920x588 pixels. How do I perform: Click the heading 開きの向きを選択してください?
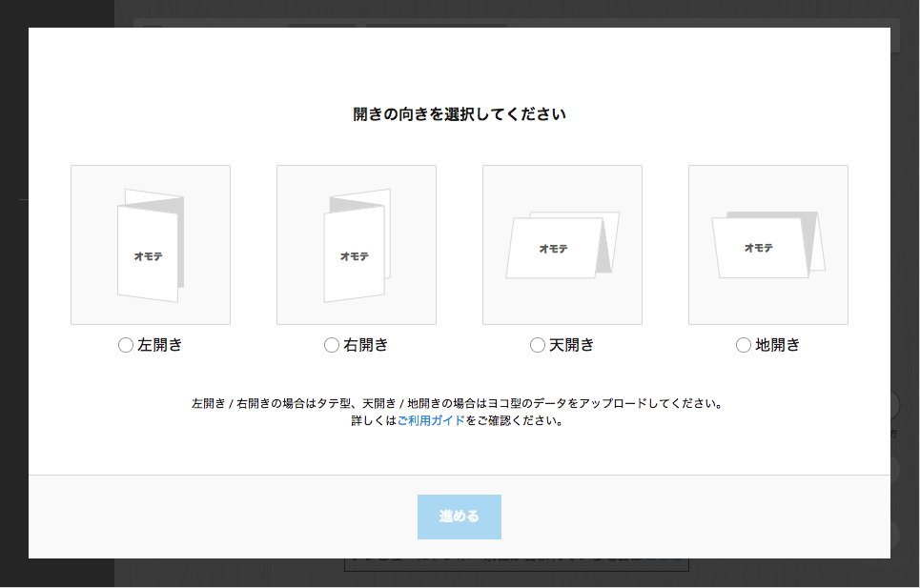tap(460, 114)
